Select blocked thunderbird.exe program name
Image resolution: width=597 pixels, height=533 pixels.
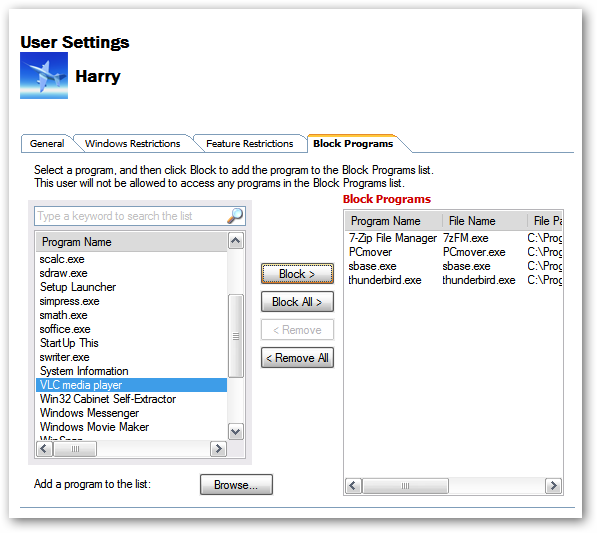tap(385, 280)
